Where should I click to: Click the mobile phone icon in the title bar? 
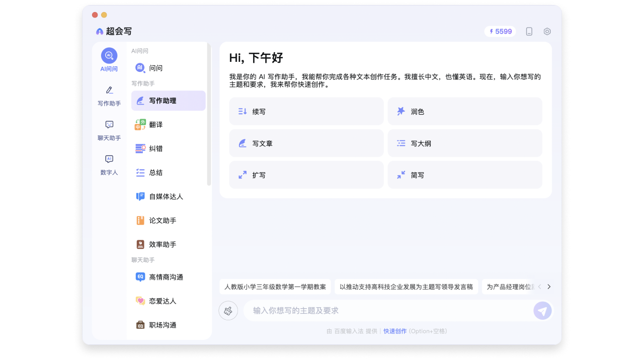(x=529, y=31)
